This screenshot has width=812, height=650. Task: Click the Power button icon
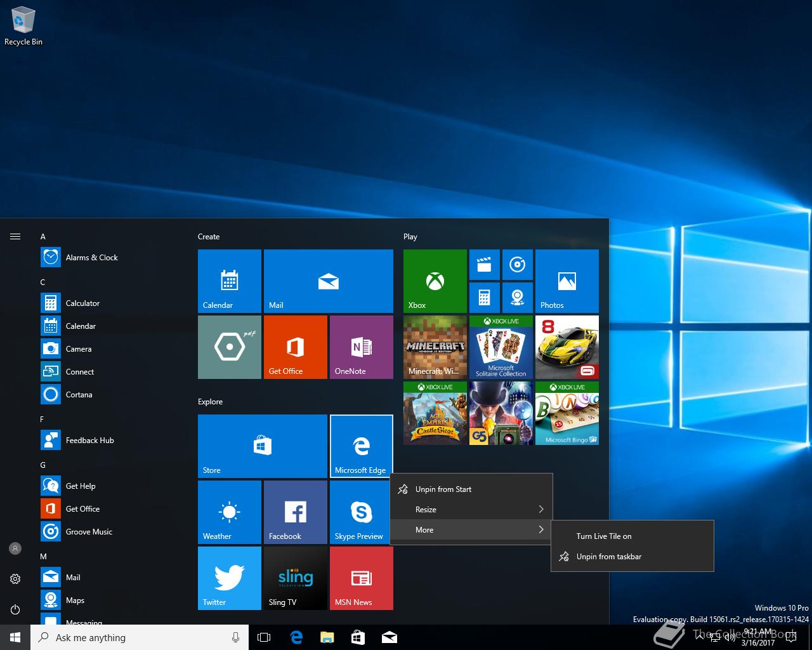pos(15,609)
